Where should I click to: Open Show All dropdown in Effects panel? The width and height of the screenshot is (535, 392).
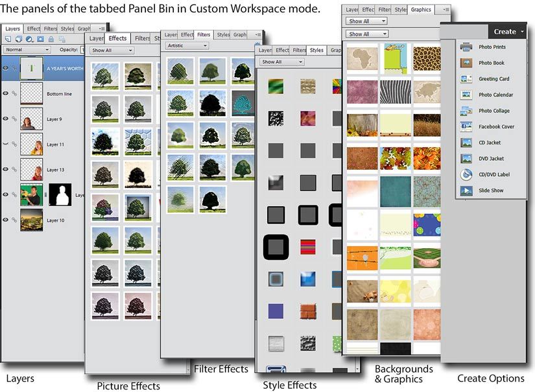coord(112,51)
